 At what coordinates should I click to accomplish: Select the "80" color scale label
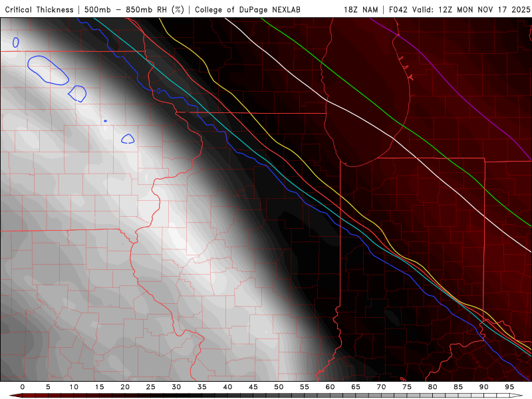click(x=433, y=387)
